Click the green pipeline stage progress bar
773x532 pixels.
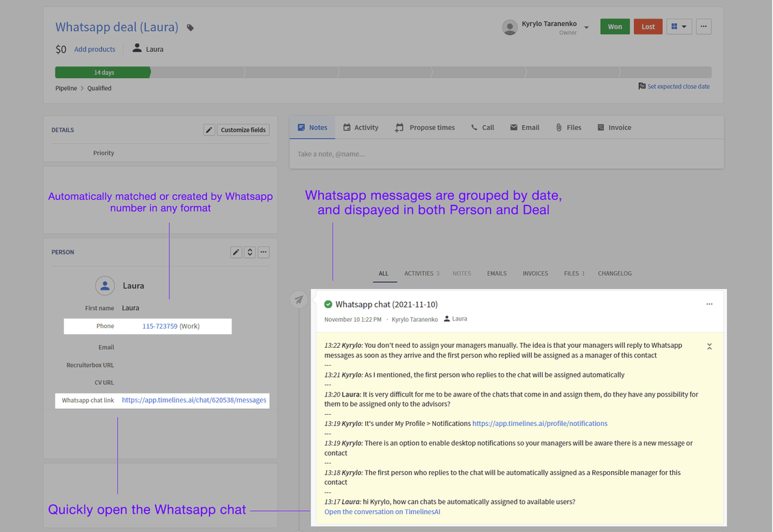(x=103, y=73)
